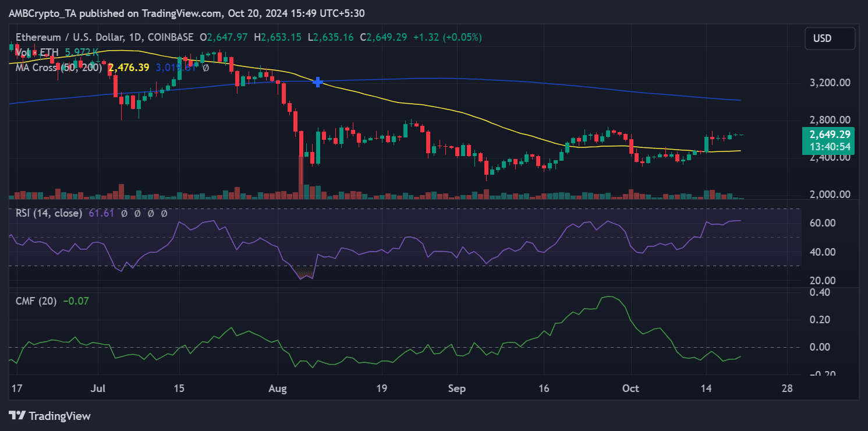The image size is (868, 431).
Task: Click the Sep label on time axis
Action: click(457, 388)
